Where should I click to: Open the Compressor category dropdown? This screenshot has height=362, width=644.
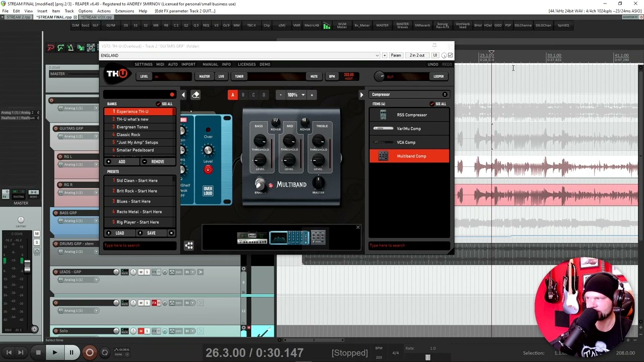tap(410, 95)
